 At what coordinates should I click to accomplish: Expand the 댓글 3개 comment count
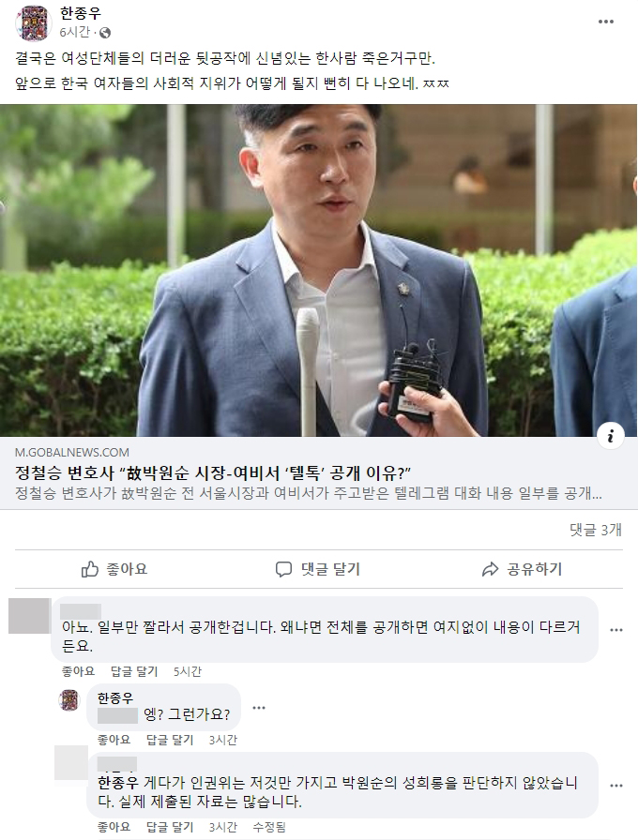click(596, 530)
